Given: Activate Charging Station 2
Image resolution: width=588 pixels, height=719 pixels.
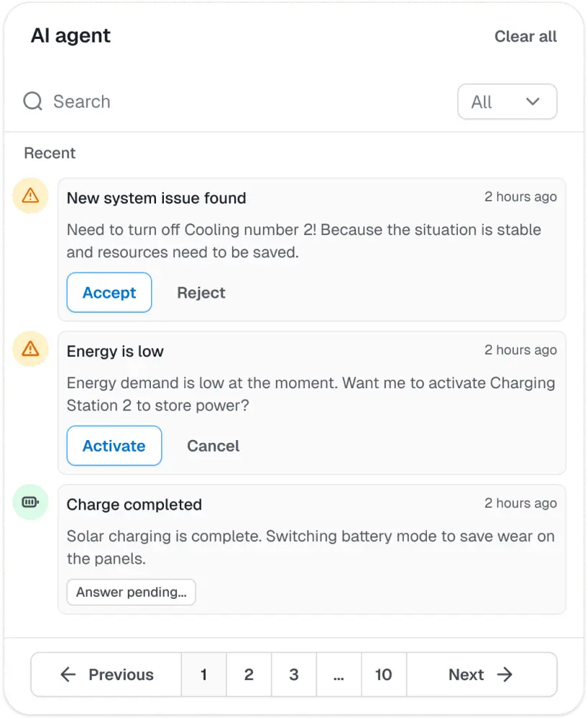Looking at the screenshot, I should (x=114, y=446).
